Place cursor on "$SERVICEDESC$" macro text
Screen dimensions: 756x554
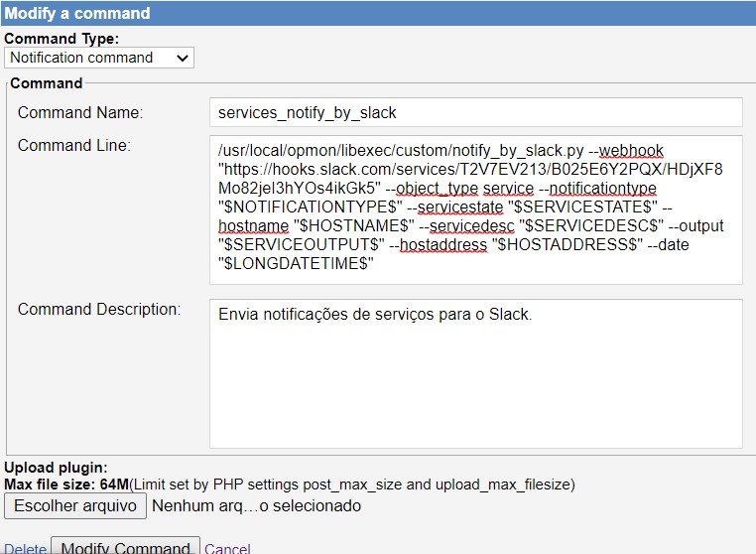(591, 225)
